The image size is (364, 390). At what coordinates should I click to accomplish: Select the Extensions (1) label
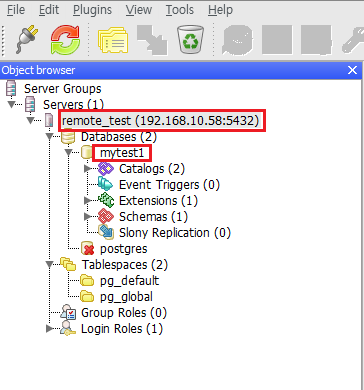[x=158, y=201]
